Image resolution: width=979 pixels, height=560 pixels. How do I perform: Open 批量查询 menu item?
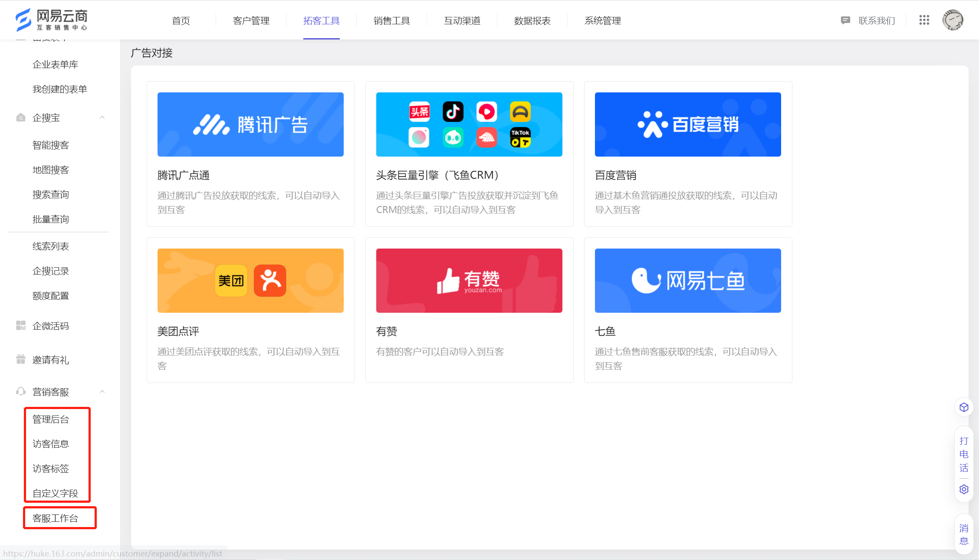51,219
